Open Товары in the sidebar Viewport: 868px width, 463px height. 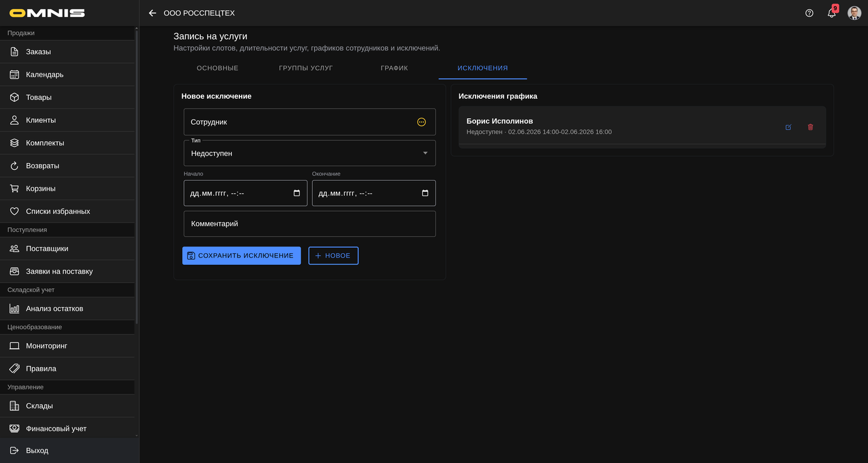tap(68, 98)
